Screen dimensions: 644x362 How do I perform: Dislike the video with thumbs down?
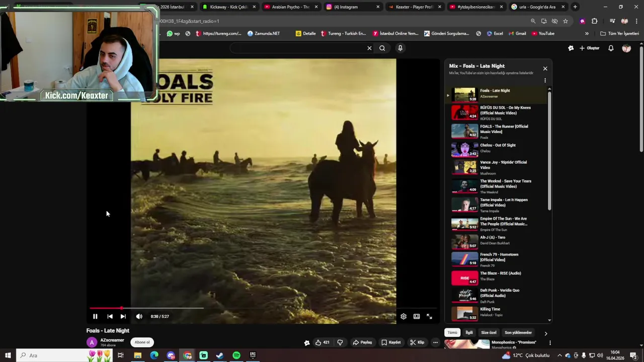point(340,342)
